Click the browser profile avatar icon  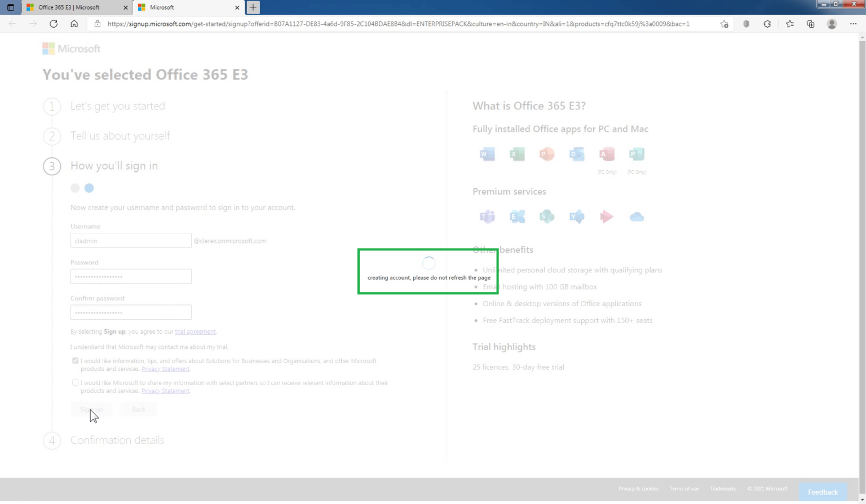pyautogui.click(x=831, y=24)
